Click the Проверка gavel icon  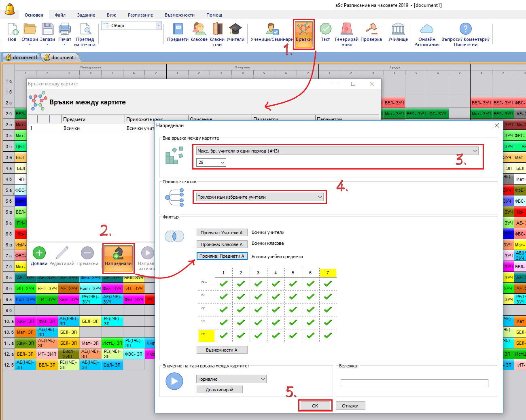pyautogui.click(x=371, y=32)
